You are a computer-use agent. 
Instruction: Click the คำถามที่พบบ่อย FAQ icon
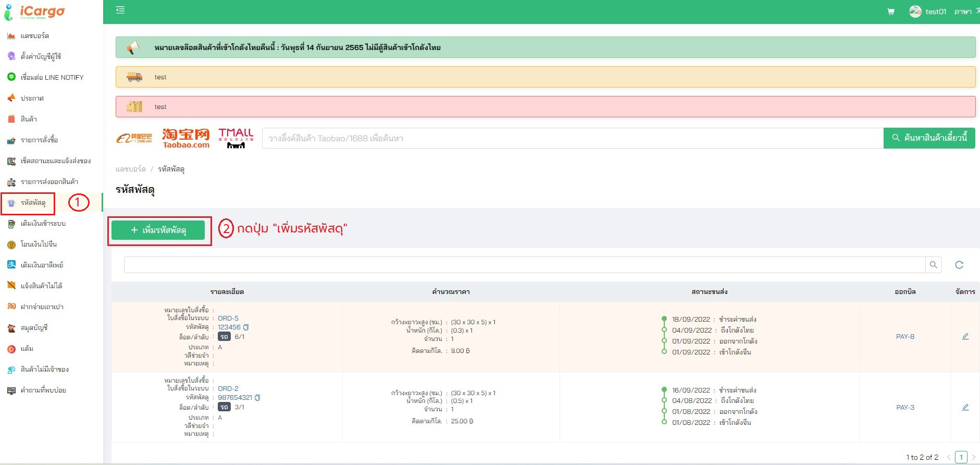(x=11, y=390)
